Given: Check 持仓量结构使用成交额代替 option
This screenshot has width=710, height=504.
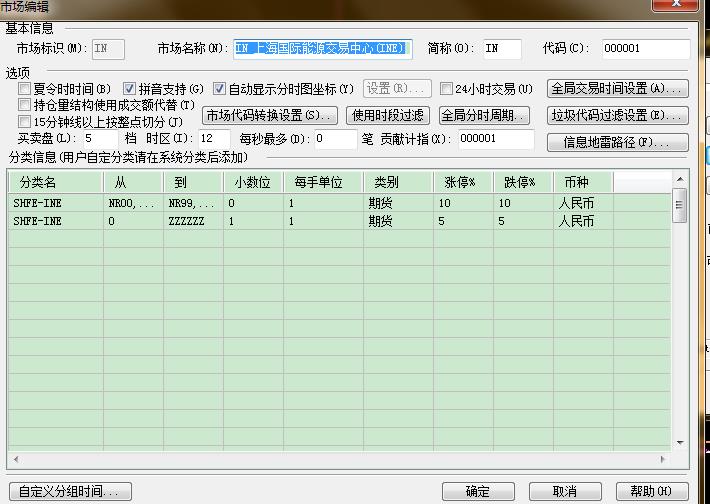Looking at the screenshot, I should click(x=25, y=105).
